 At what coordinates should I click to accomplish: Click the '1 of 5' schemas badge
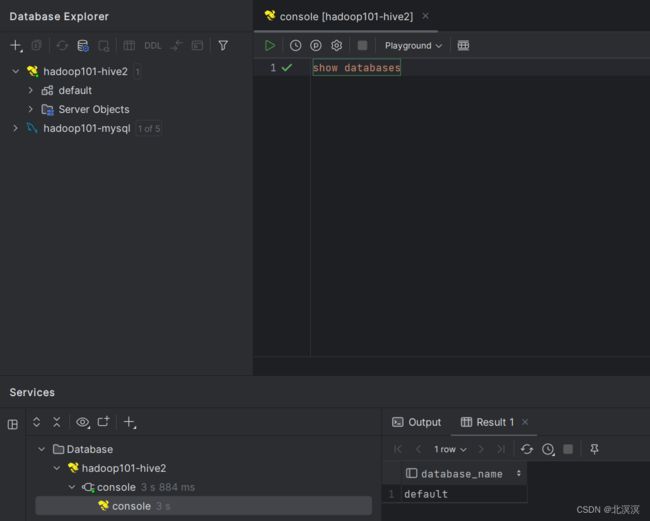(x=149, y=129)
